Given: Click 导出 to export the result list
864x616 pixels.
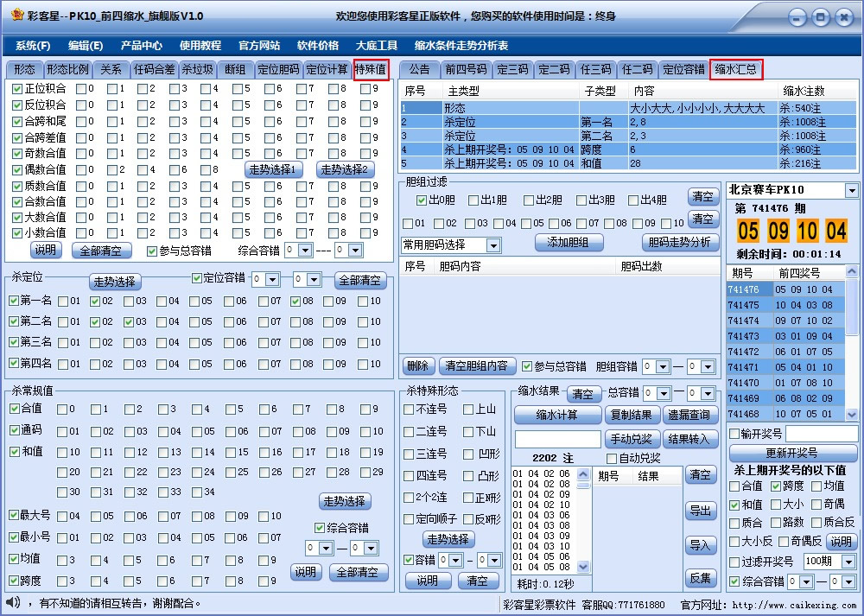Looking at the screenshot, I should [700, 511].
